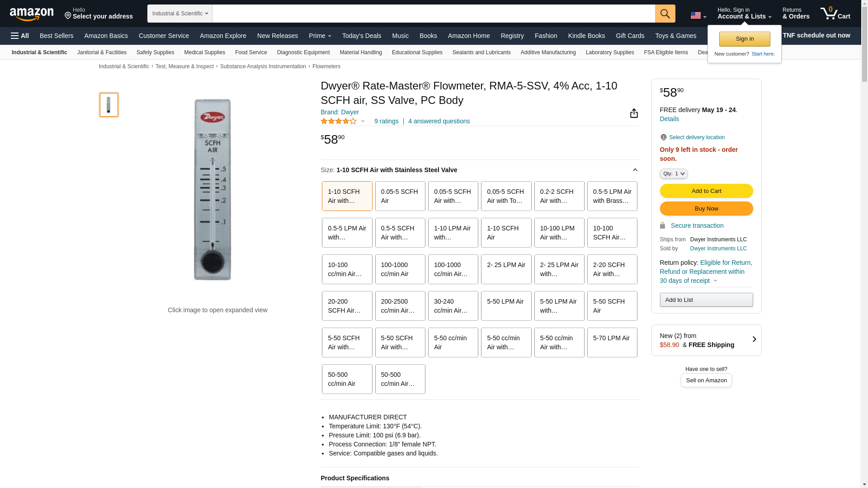Choose the 5-70 LPM Air size
The height and width of the screenshot is (488, 868).
(612, 343)
